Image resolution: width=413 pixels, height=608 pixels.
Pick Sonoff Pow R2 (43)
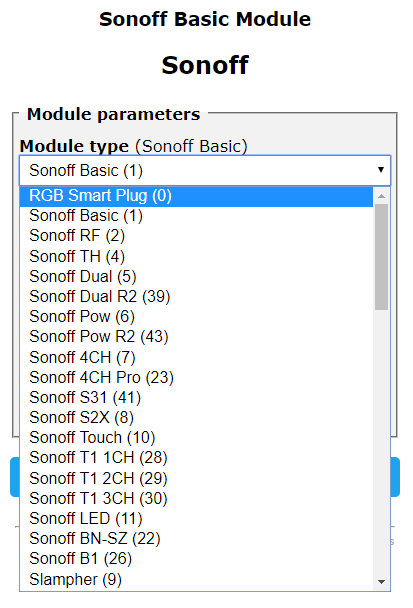click(196, 337)
